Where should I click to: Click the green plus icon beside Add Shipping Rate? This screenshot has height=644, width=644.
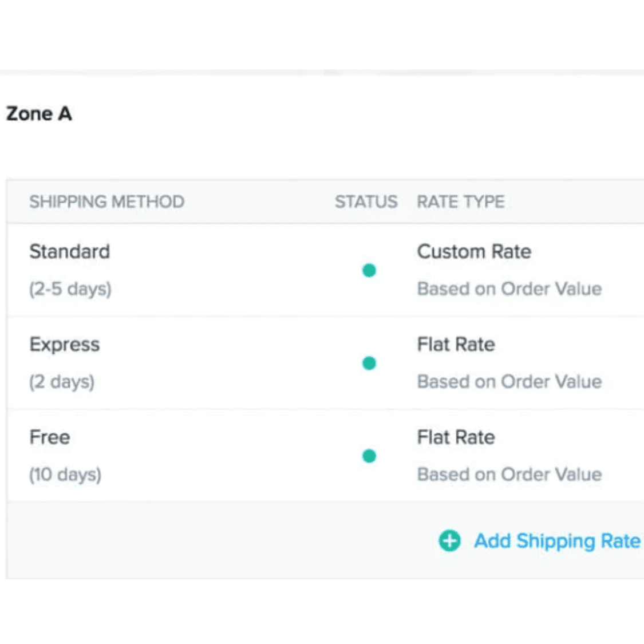450,540
